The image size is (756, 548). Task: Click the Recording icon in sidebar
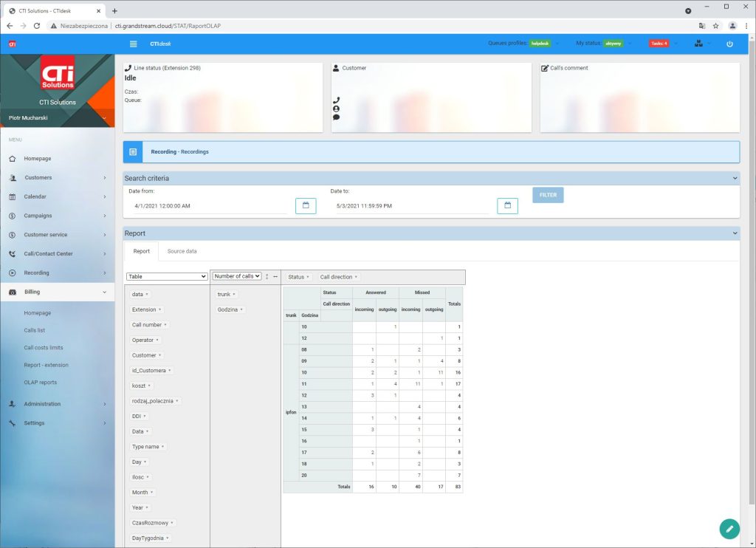pyautogui.click(x=13, y=273)
